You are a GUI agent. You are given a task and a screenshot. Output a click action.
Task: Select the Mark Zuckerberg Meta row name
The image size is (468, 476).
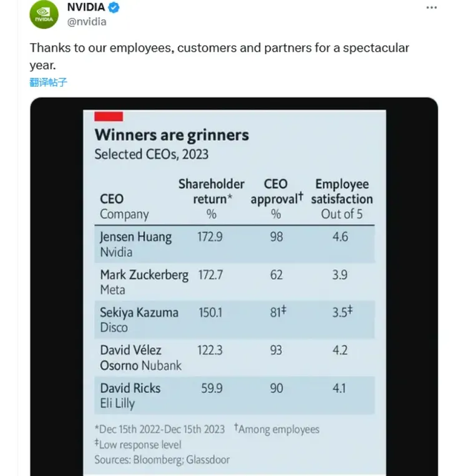coord(144,281)
